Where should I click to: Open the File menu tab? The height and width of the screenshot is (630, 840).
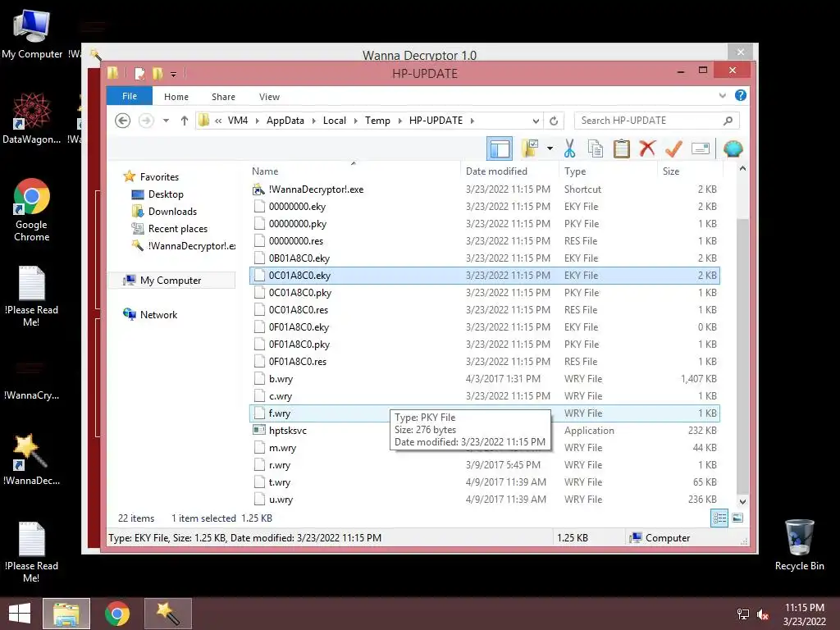point(130,97)
